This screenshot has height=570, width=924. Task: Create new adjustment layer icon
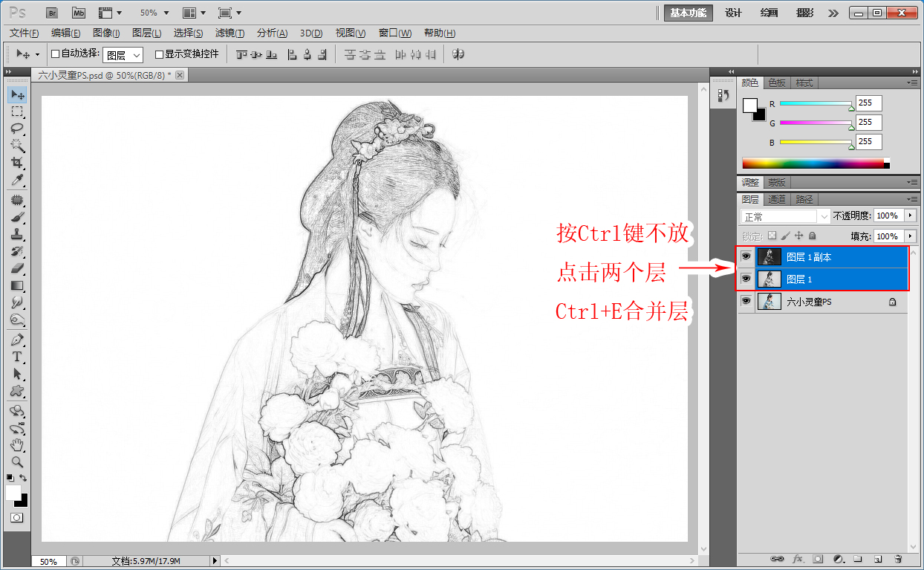tap(839, 558)
